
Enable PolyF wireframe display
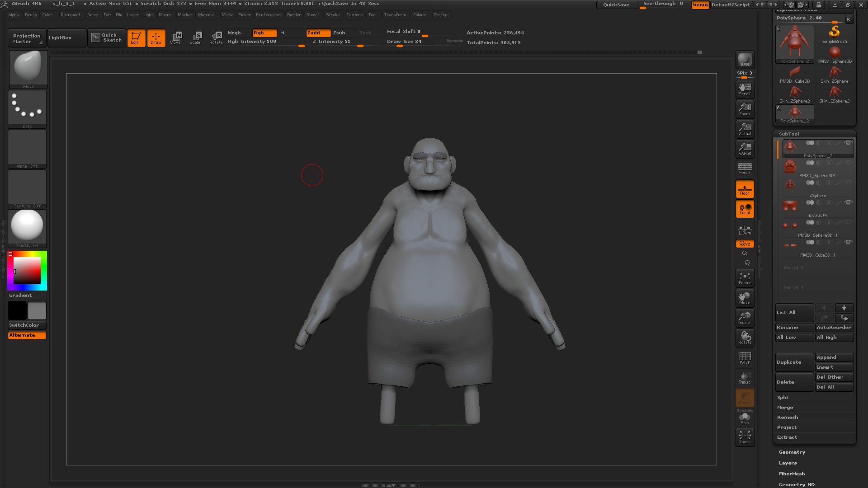pyautogui.click(x=745, y=357)
